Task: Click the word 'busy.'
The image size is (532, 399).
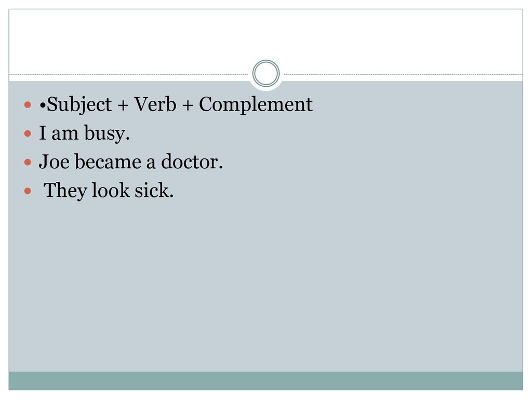Action: click(x=107, y=134)
